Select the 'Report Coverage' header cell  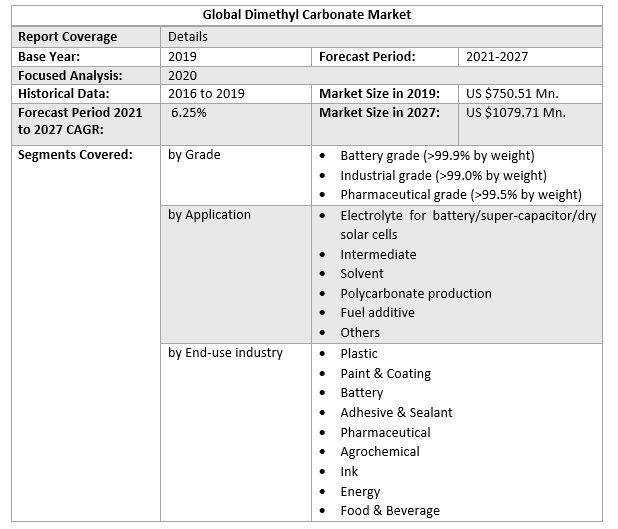click(67, 37)
